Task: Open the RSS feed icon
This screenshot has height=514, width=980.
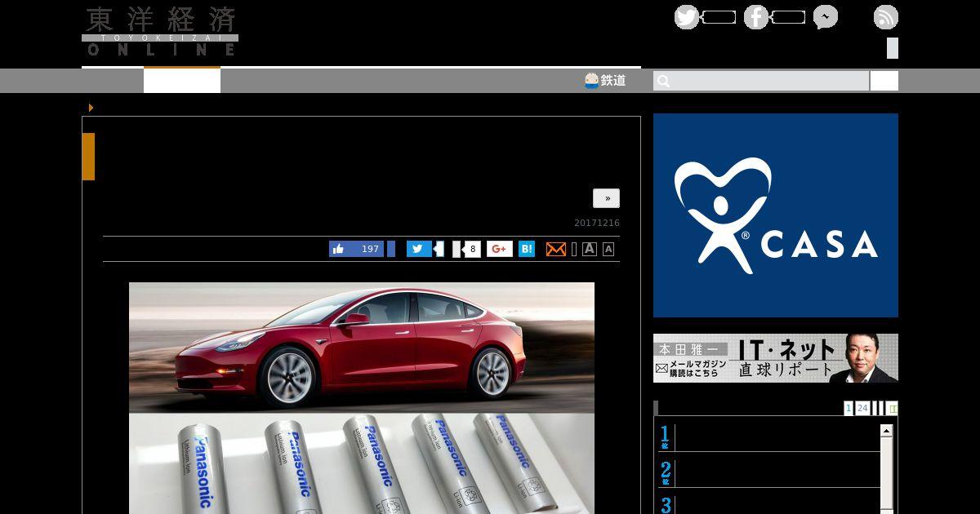Action: coord(886,17)
